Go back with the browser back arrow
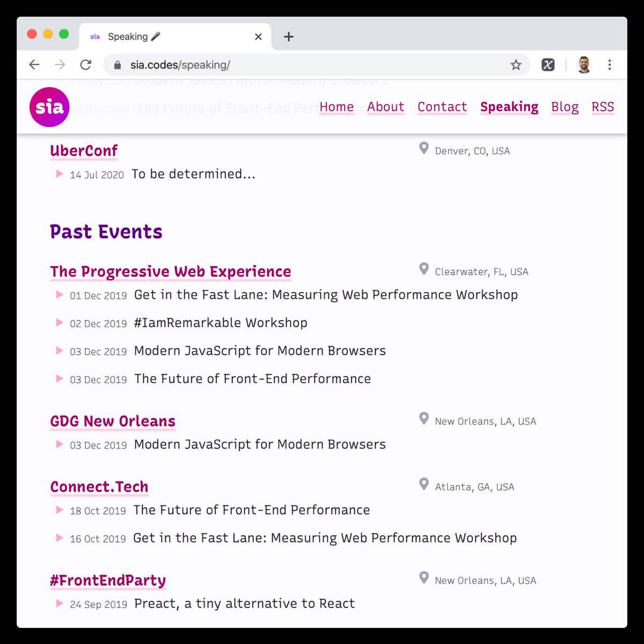This screenshot has width=644, height=644. [x=34, y=65]
